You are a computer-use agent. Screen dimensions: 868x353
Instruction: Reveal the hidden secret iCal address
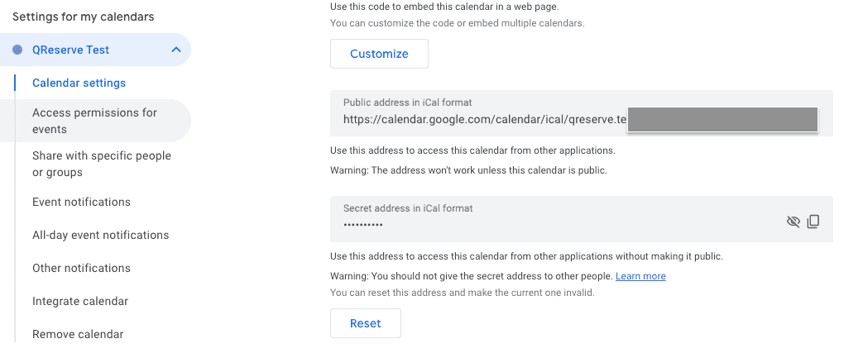[x=794, y=222]
